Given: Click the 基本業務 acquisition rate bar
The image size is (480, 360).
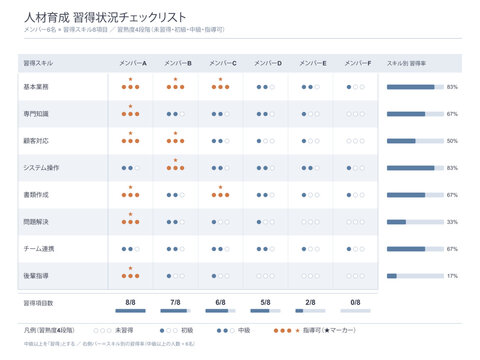Looking at the screenshot, I should [415, 87].
